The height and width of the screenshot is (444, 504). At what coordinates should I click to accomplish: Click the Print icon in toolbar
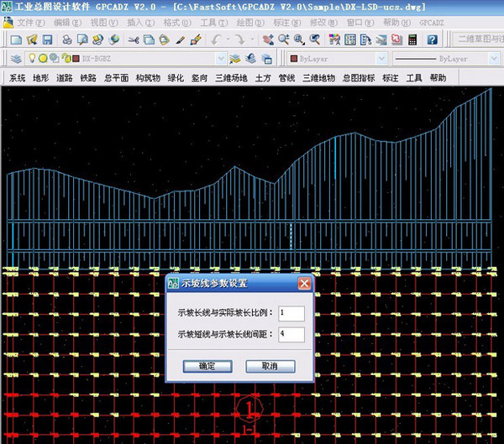pos(67,39)
